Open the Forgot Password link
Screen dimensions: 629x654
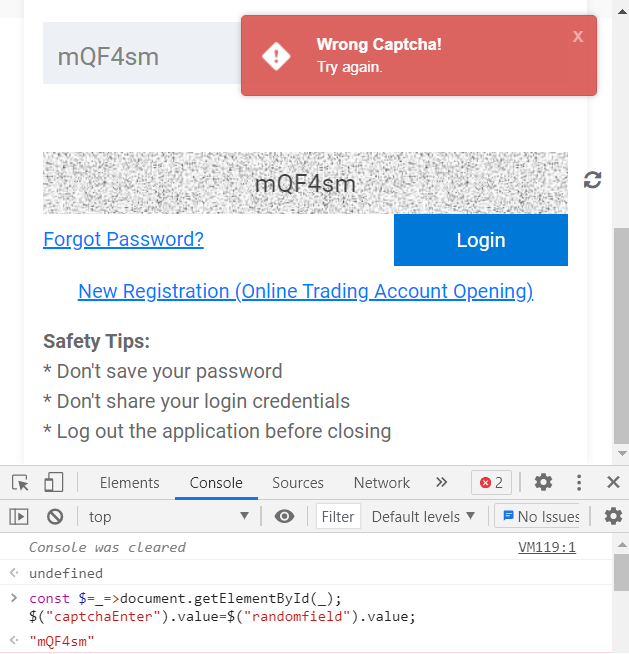pyautogui.click(x=123, y=239)
